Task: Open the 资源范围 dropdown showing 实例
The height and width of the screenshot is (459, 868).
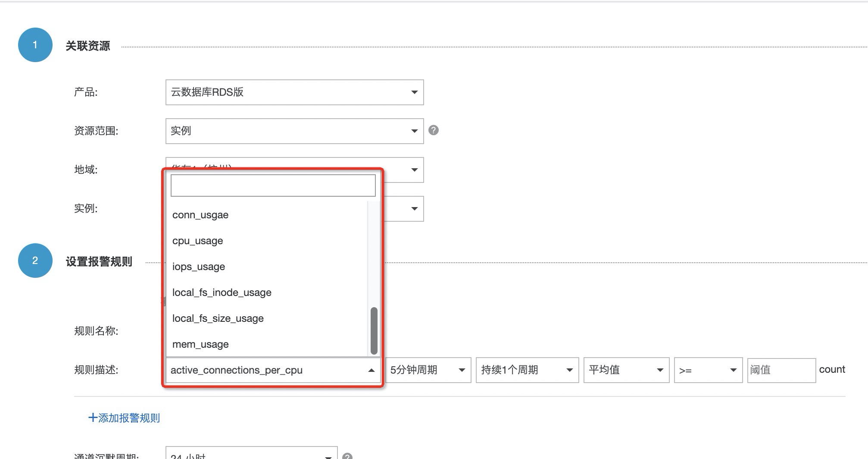Action: click(x=294, y=131)
